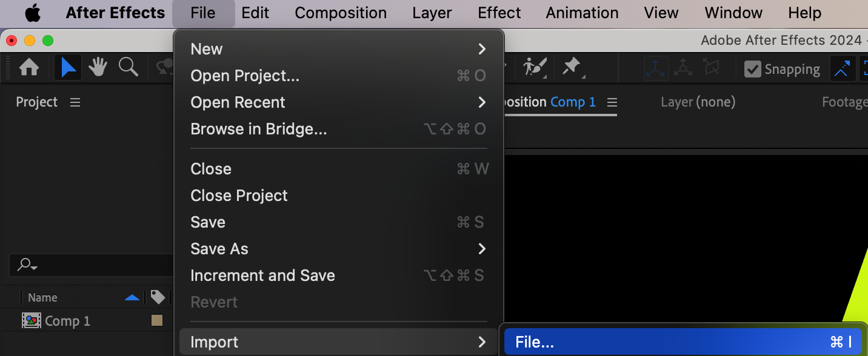Switch to the Layer (none) tab
The height and width of the screenshot is (356, 868).
click(x=698, y=102)
